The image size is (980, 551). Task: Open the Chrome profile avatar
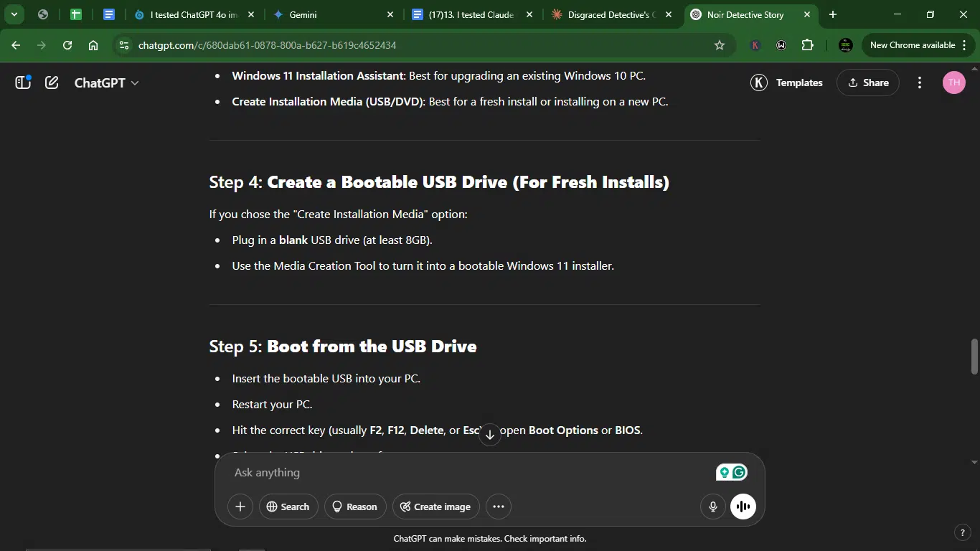pos(846,45)
